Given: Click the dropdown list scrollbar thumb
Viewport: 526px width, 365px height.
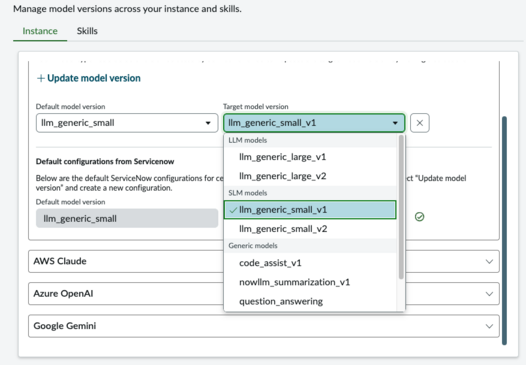Looking at the screenshot, I should coord(401,207).
